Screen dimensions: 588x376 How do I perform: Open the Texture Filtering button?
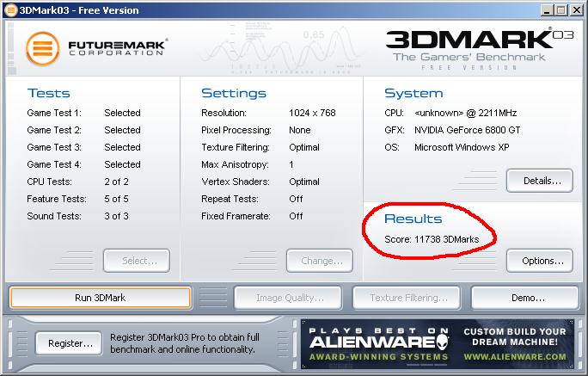(x=408, y=298)
